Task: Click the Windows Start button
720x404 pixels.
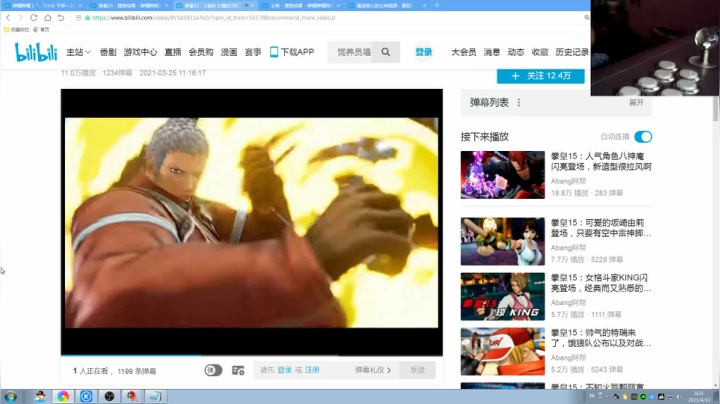Action: (10, 396)
